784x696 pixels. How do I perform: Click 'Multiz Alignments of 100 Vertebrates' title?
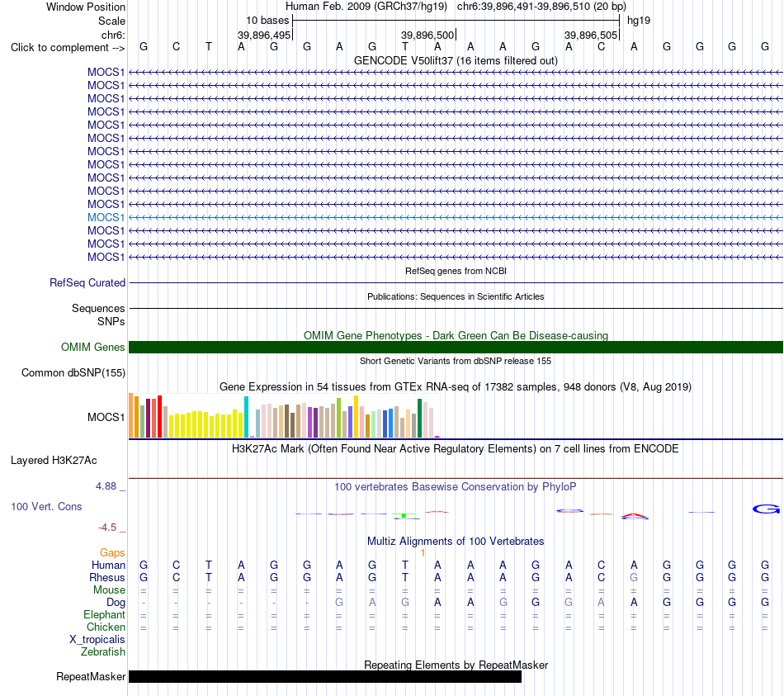456,541
